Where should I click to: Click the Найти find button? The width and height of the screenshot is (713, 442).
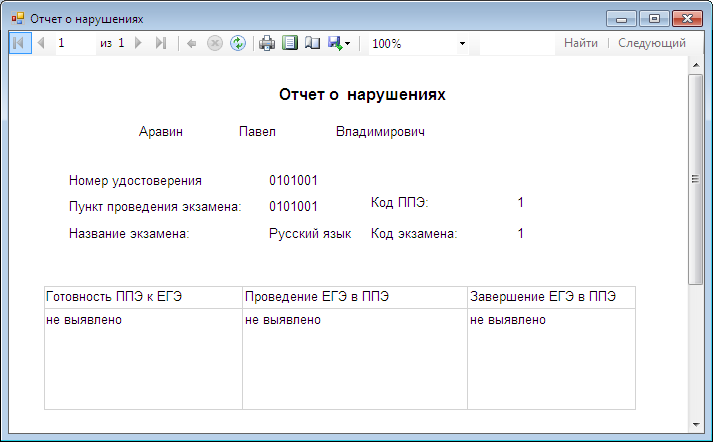click(581, 43)
